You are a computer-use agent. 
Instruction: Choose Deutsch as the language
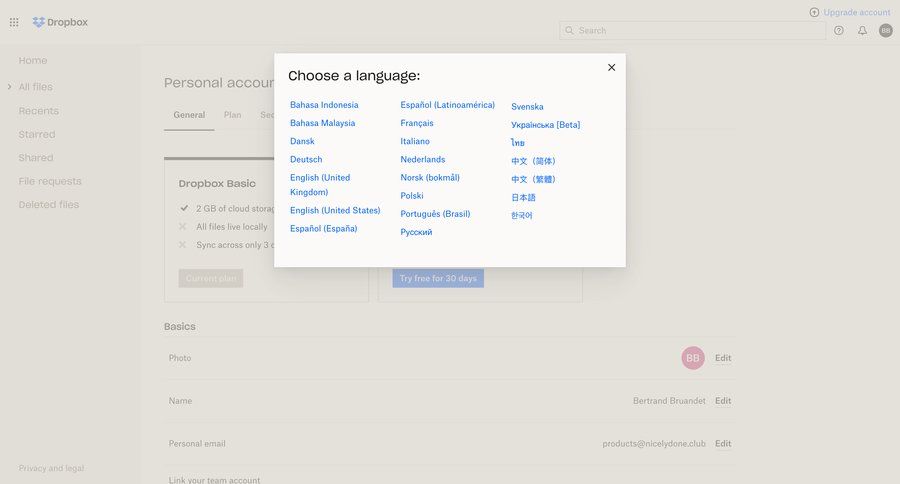pos(306,159)
